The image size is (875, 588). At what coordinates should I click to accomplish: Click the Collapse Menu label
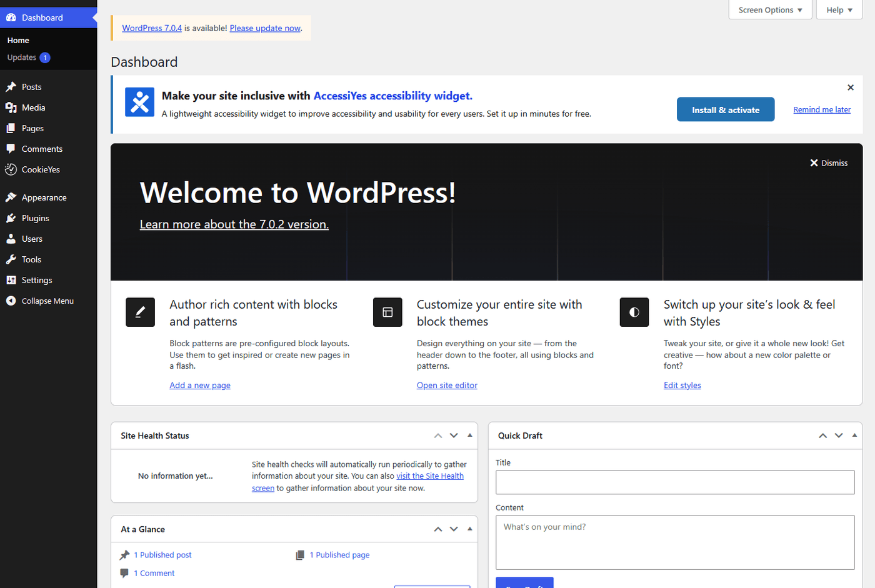tap(47, 301)
